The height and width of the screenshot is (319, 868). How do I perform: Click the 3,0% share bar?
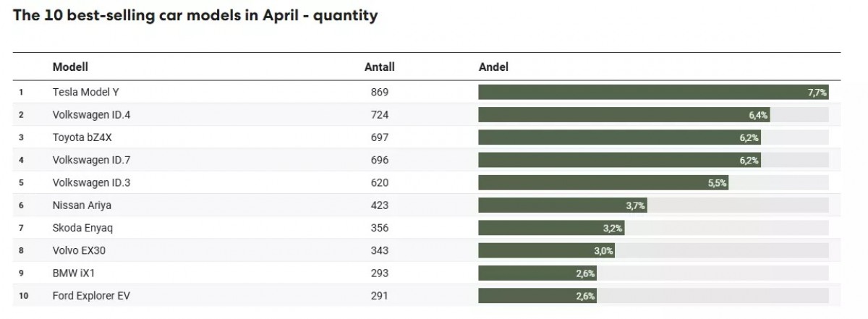pos(546,250)
